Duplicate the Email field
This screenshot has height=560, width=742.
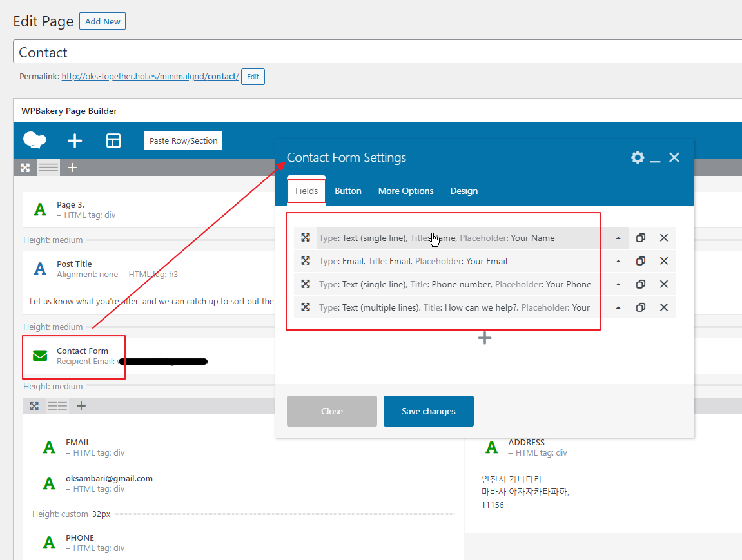click(641, 260)
